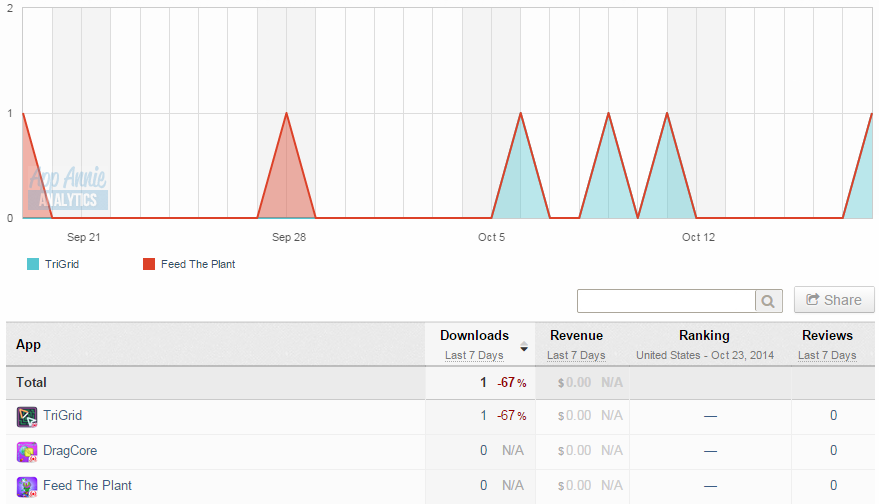879x504 pixels.
Task: Sort by the Reviews column header
Action: click(x=827, y=335)
